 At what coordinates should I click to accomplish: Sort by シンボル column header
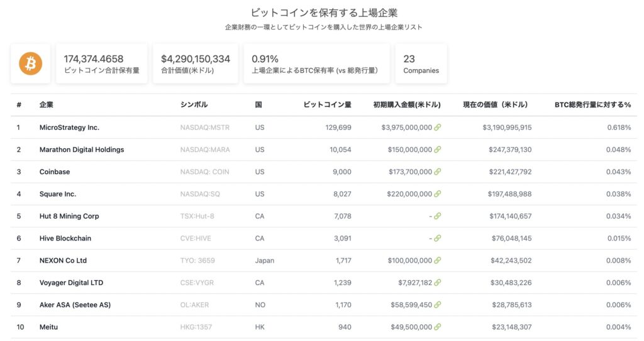[x=194, y=105]
